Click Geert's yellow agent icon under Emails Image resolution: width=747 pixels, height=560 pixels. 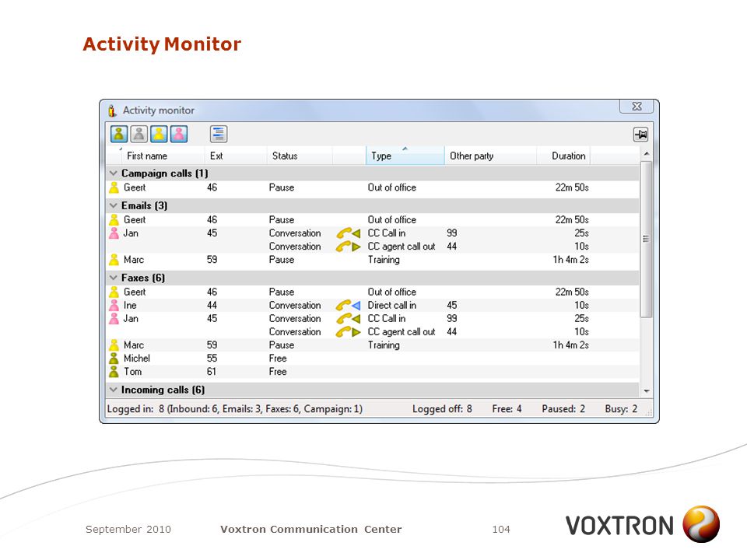[114, 220]
